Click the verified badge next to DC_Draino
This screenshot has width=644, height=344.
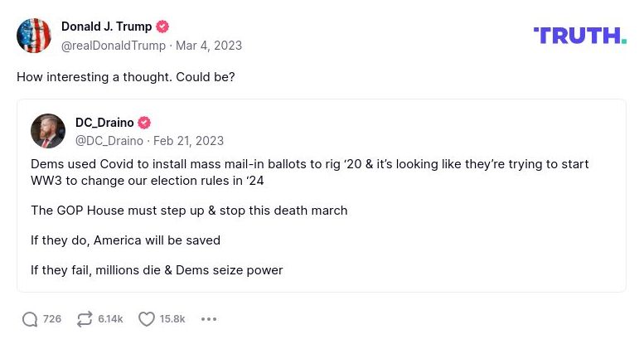[x=144, y=123]
